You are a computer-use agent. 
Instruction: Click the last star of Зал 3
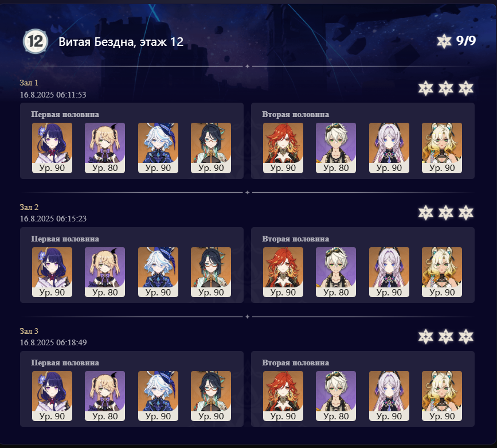pos(465,337)
